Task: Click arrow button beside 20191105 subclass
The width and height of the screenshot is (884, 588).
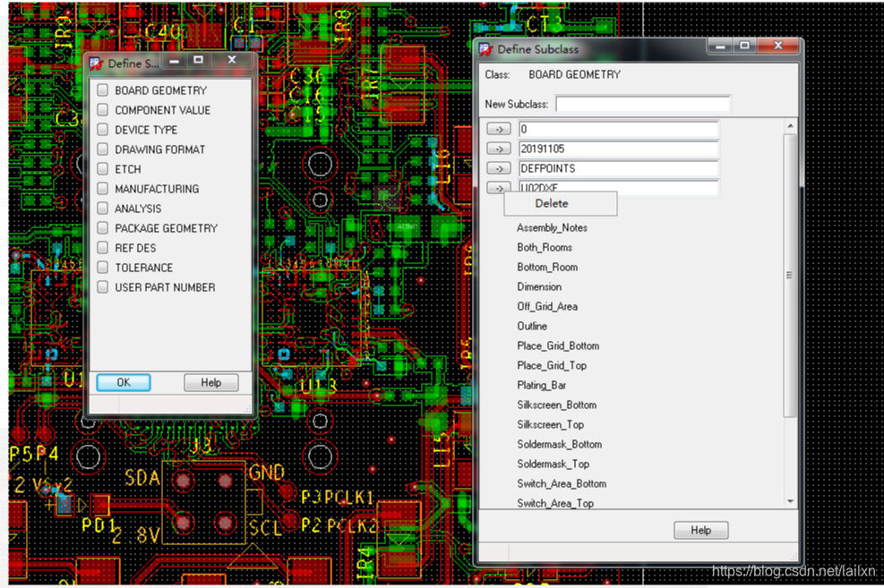Action: (x=498, y=149)
